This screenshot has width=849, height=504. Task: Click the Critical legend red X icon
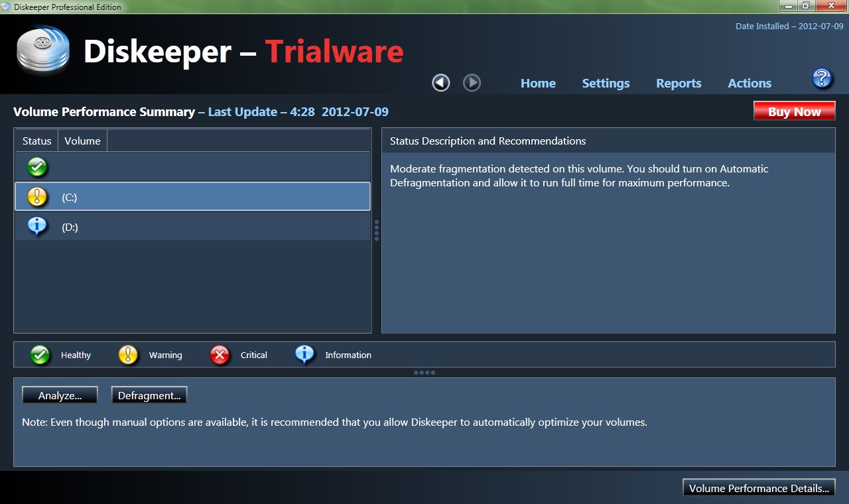pyautogui.click(x=220, y=355)
